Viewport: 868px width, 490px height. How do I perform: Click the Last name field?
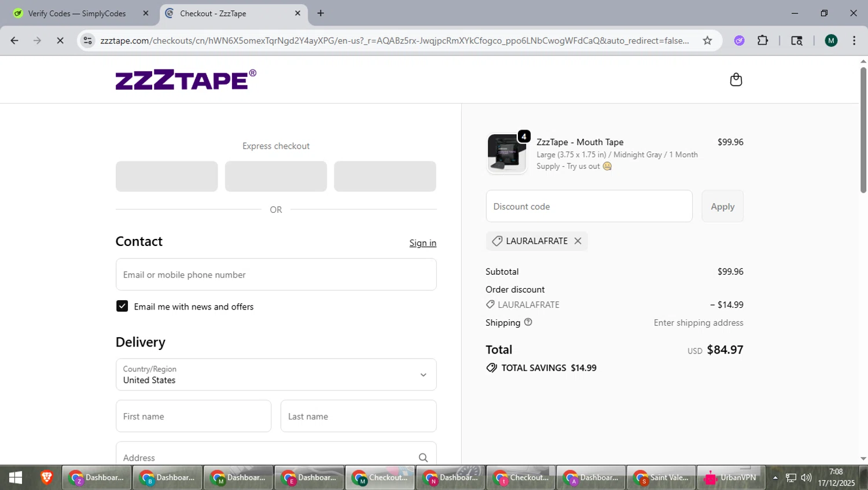coord(358,416)
